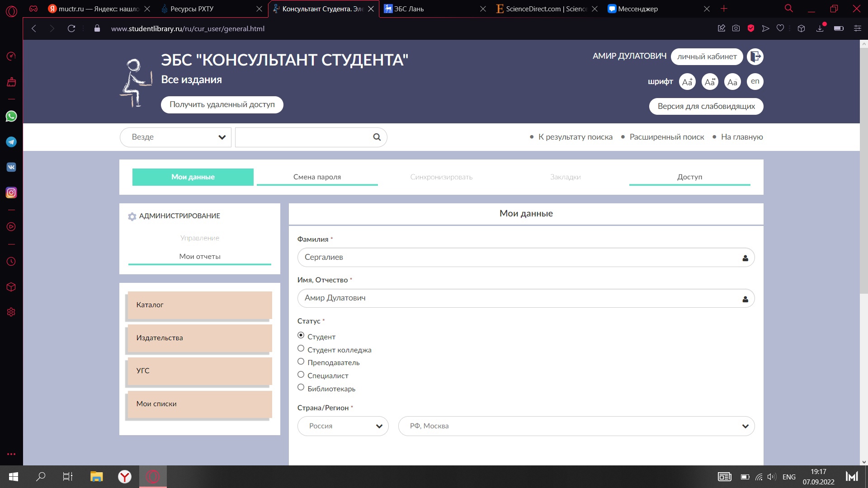Reload the page

click(71, 28)
